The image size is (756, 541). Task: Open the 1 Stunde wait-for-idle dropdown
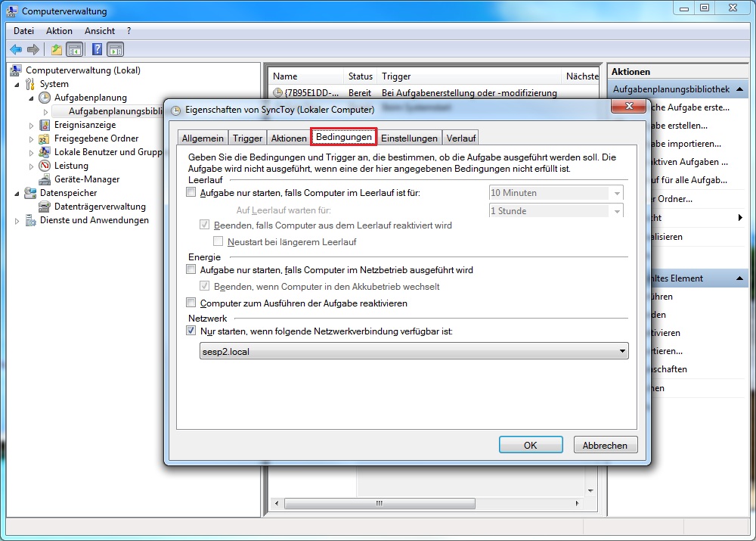tap(556, 210)
